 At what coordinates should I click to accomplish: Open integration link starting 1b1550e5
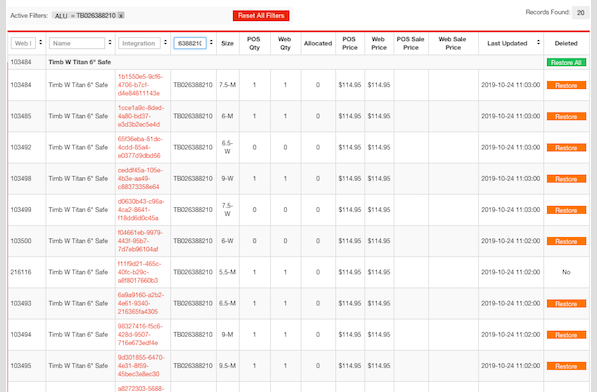[140, 85]
